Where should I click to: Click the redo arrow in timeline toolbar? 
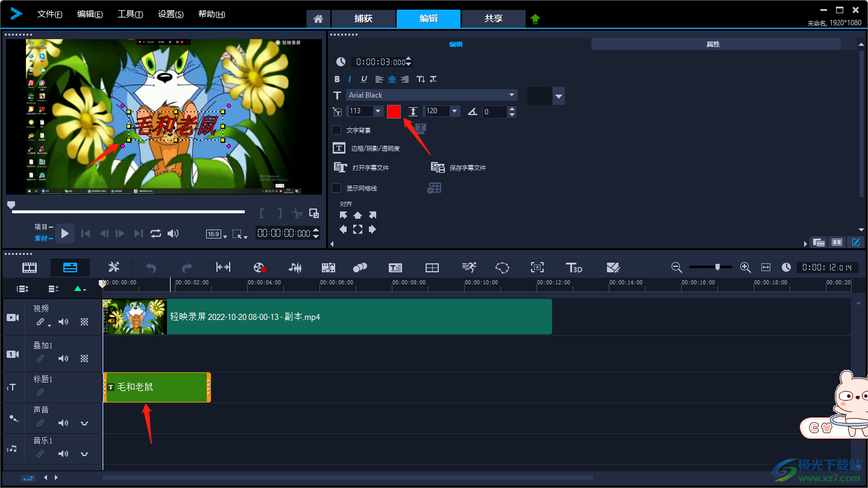pyautogui.click(x=187, y=267)
